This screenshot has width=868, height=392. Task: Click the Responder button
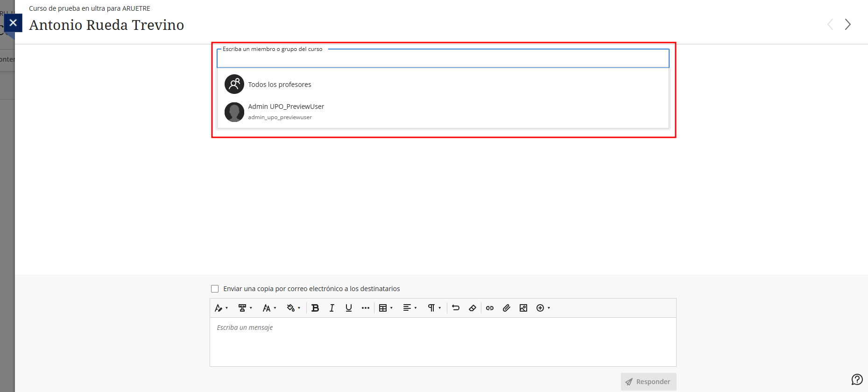pyautogui.click(x=648, y=382)
